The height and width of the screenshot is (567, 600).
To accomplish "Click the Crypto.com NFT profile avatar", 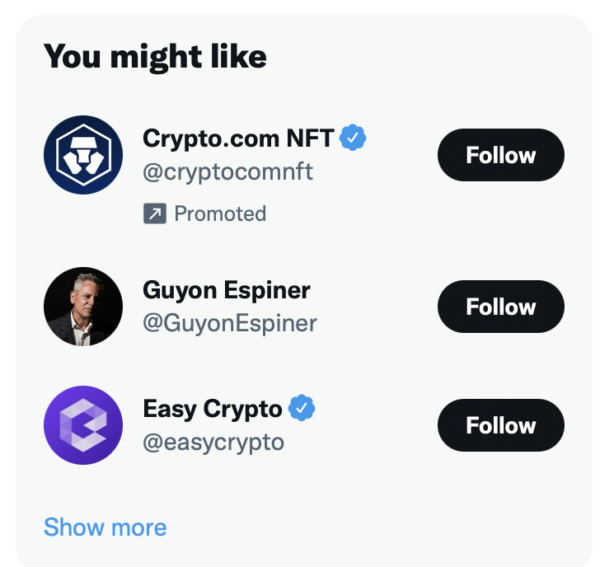I will (x=83, y=156).
